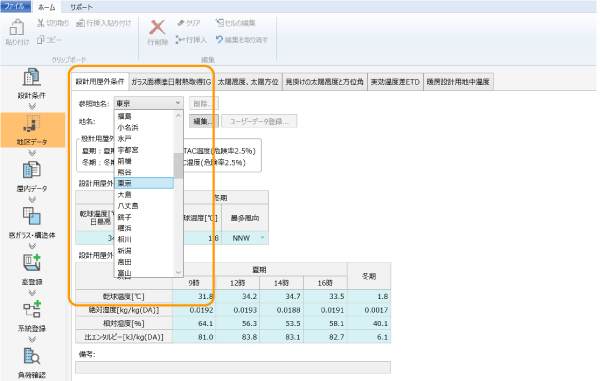Click the winter relative humidity cell 40.1
Viewport: 600px width, 381px height.
tap(369, 324)
